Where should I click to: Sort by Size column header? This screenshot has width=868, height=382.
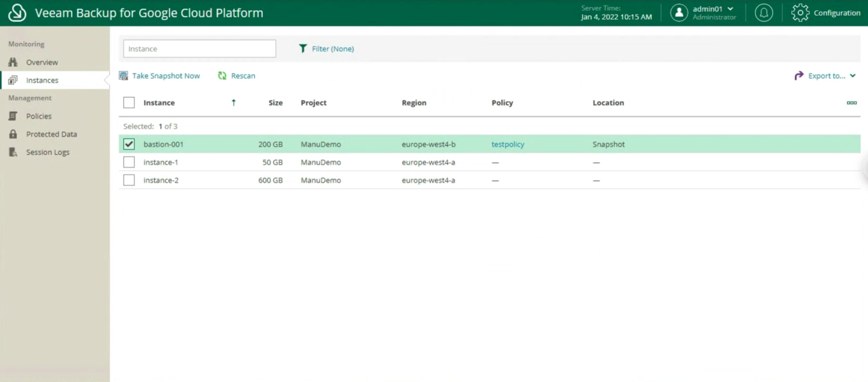click(x=276, y=103)
